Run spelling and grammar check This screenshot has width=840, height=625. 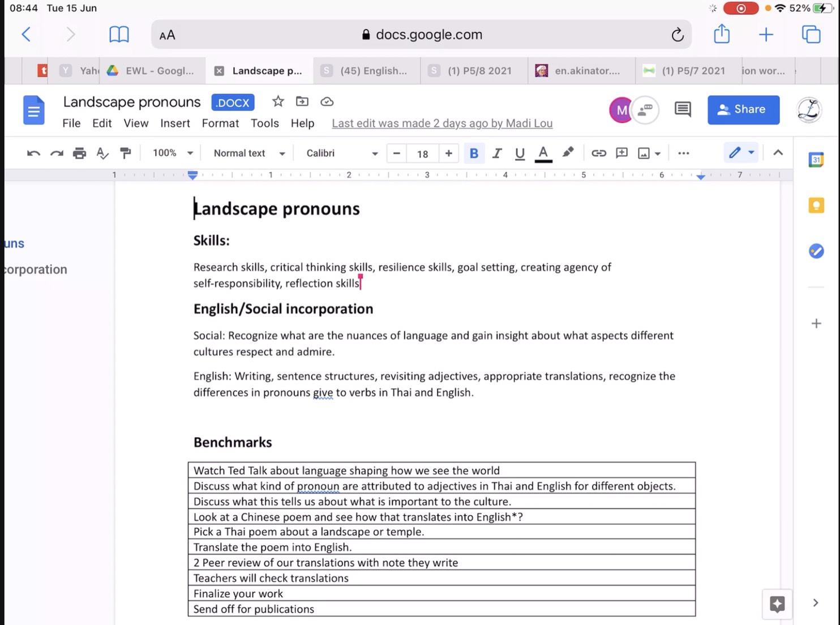coord(102,153)
